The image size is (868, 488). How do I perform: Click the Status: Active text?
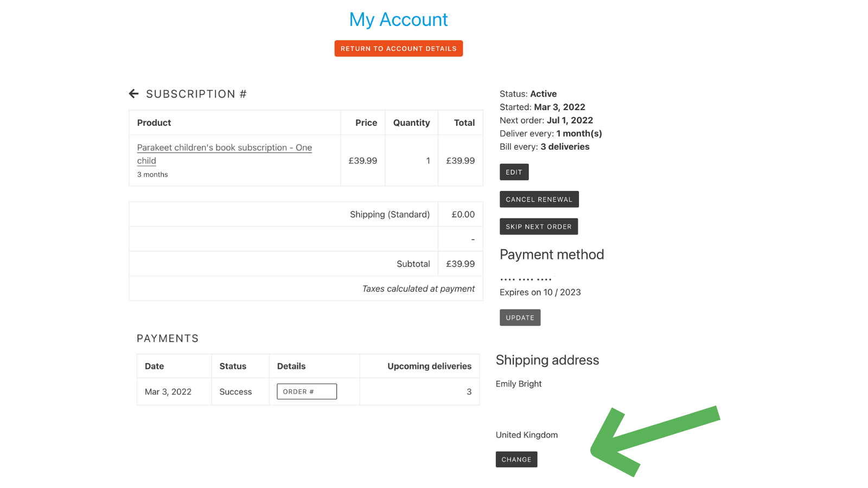[x=528, y=94]
